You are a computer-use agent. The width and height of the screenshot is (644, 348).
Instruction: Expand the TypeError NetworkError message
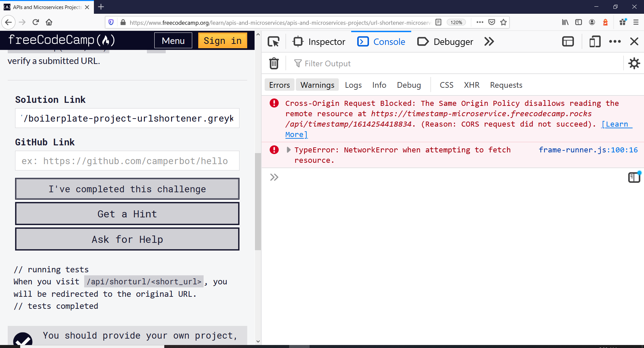click(288, 150)
